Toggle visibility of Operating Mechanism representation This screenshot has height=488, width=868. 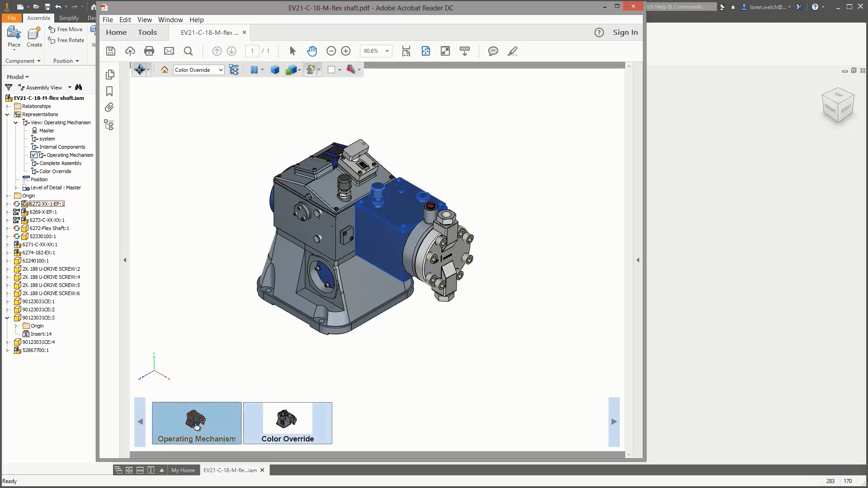point(34,155)
